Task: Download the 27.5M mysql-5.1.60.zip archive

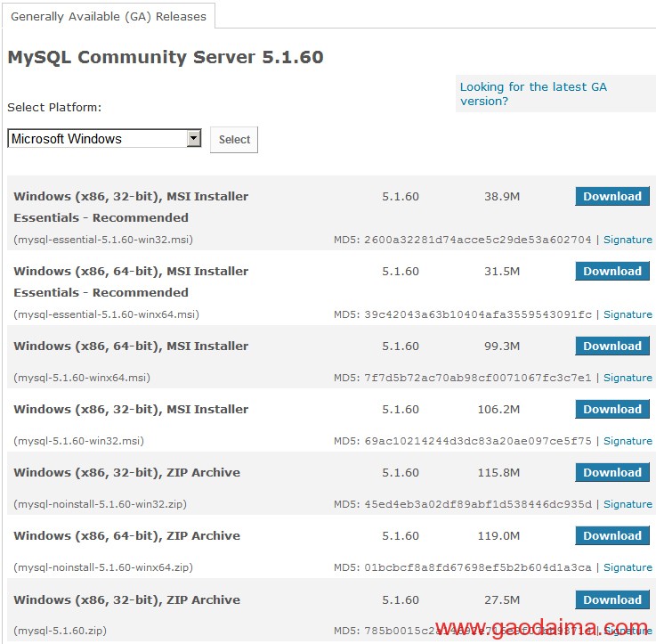Action: pos(612,600)
